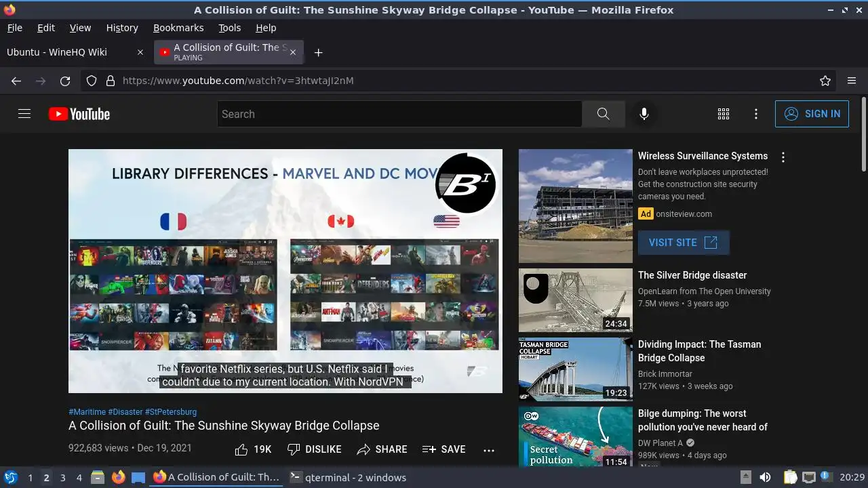This screenshot has width=868, height=488.
Task: Launch Firefox from the panel quick launcher
Action: click(118, 477)
